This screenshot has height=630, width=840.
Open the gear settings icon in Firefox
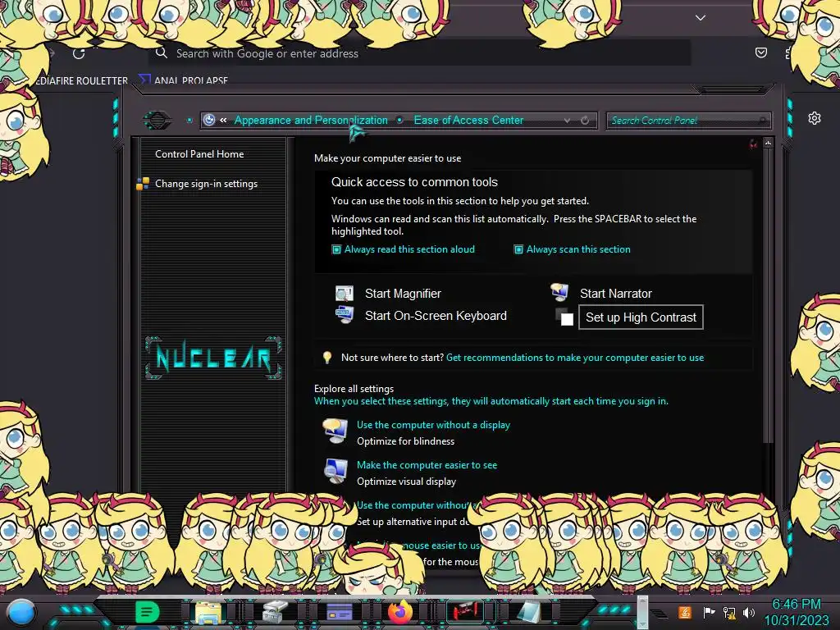(815, 118)
